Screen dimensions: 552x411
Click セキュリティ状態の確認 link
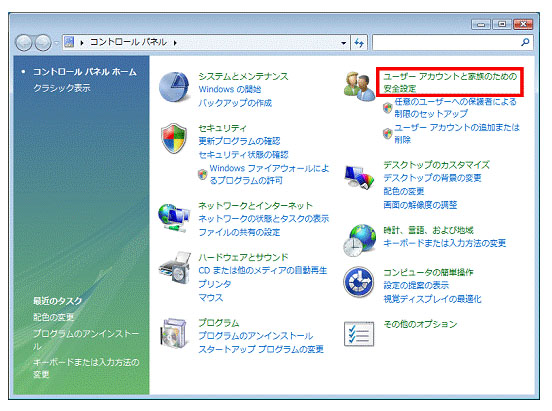pos(243,155)
